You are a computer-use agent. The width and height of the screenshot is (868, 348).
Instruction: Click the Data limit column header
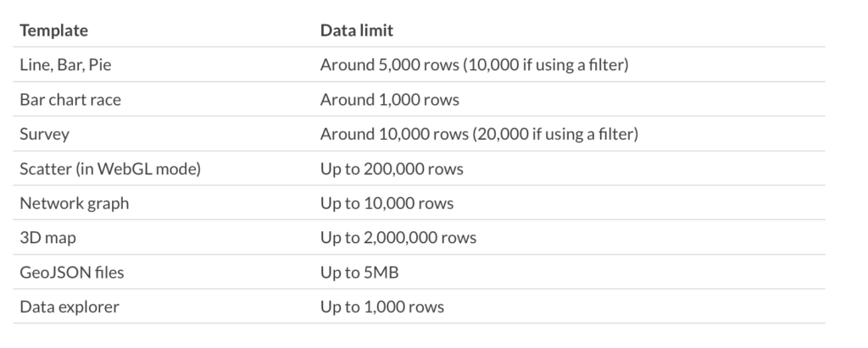(357, 30)
